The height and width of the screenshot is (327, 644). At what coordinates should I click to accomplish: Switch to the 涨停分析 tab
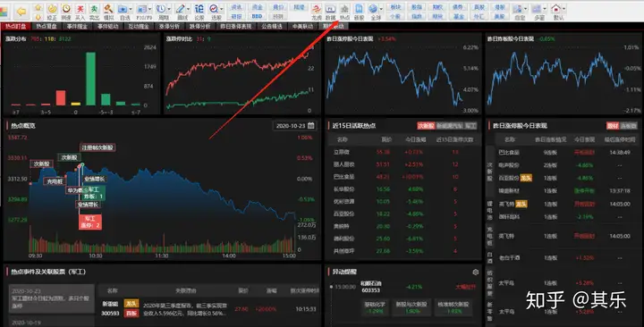(169, 26)
